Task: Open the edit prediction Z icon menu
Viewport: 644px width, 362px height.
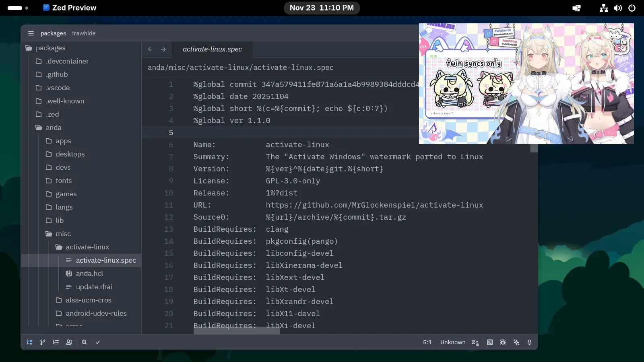Action: [x=475, y=342]
